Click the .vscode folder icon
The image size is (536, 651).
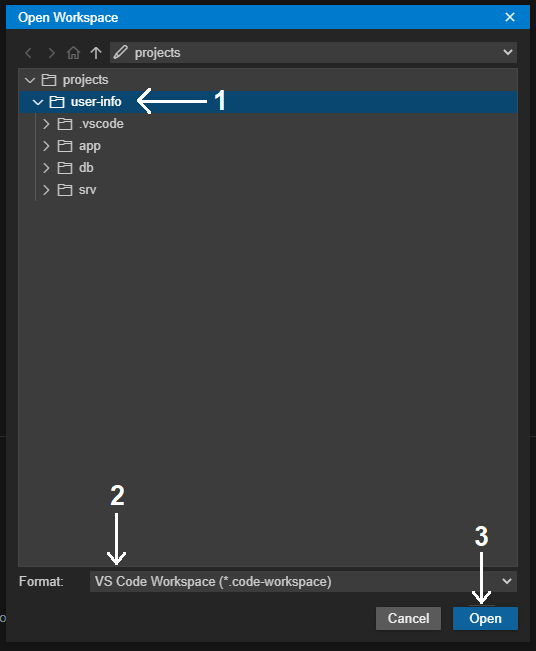click(65, 124)
